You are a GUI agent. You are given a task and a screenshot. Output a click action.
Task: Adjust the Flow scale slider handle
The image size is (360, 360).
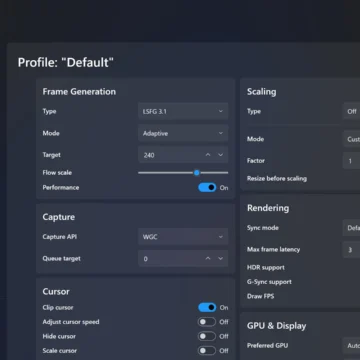pos(197,173)
